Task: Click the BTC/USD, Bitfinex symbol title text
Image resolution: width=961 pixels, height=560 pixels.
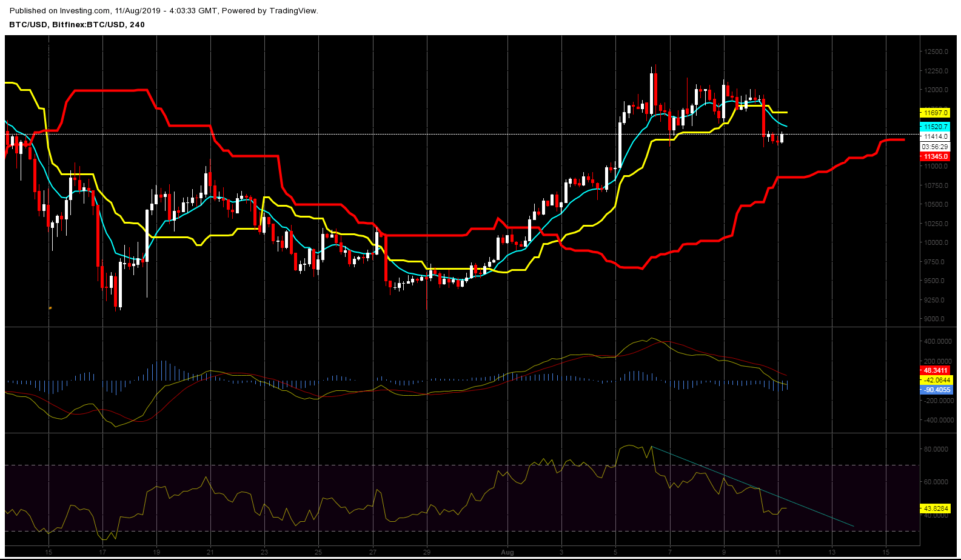Action: tap(76, 24)
